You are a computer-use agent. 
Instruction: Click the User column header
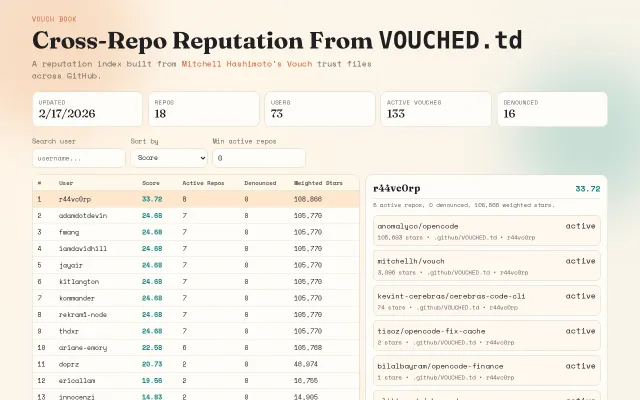[x=66, y=183]
